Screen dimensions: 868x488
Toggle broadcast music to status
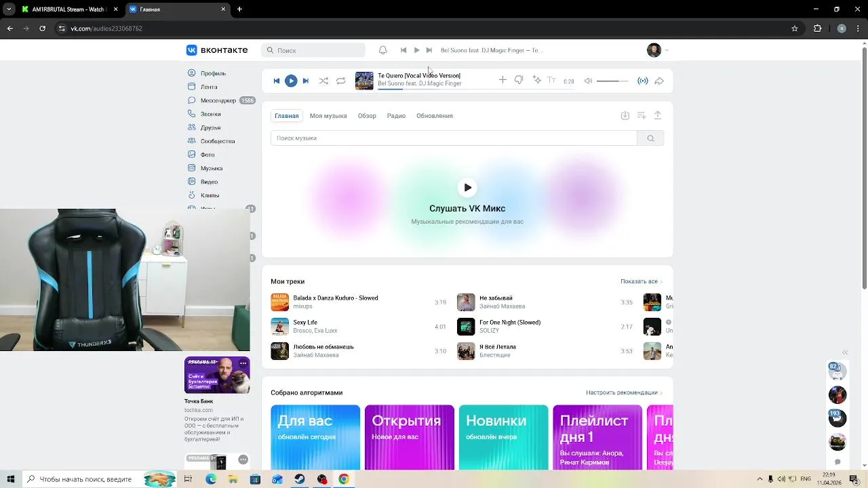pyautogui.click(x=643, y=81)
